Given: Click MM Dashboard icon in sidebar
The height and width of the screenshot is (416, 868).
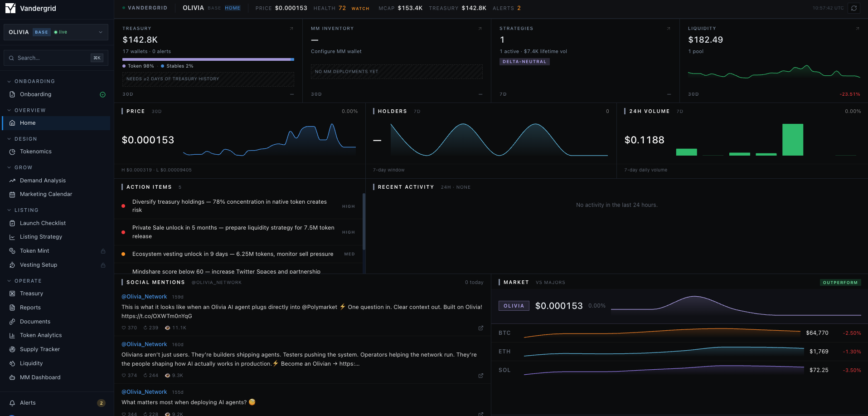Looking at the screenshot, I should [x=12, y=377].
